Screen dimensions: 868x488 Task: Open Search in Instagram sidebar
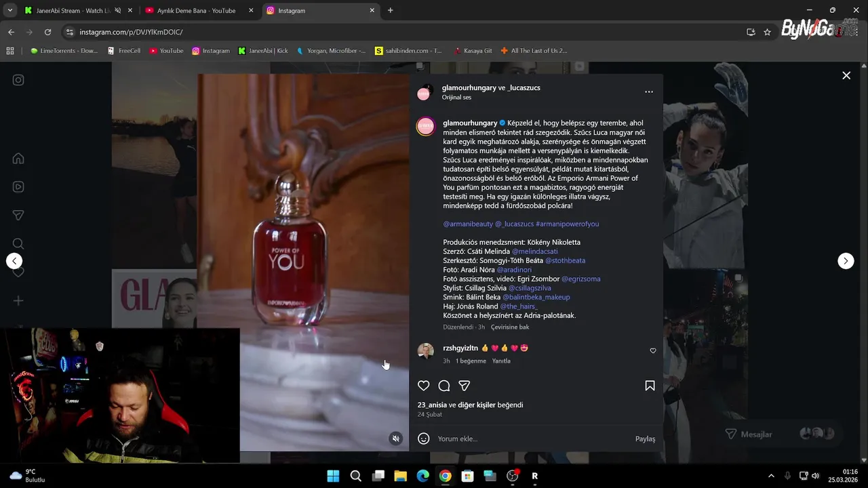(x=18, y=244)
